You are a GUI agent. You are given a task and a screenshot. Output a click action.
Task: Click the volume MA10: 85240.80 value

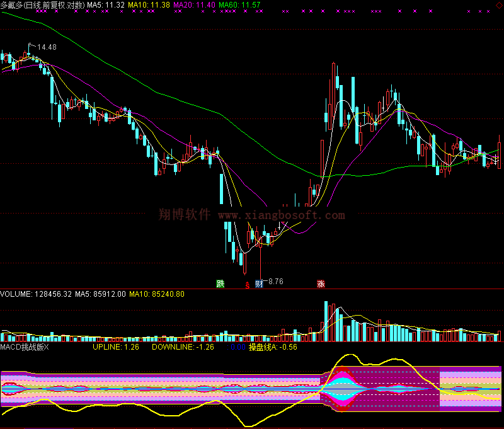click(157, 294)
